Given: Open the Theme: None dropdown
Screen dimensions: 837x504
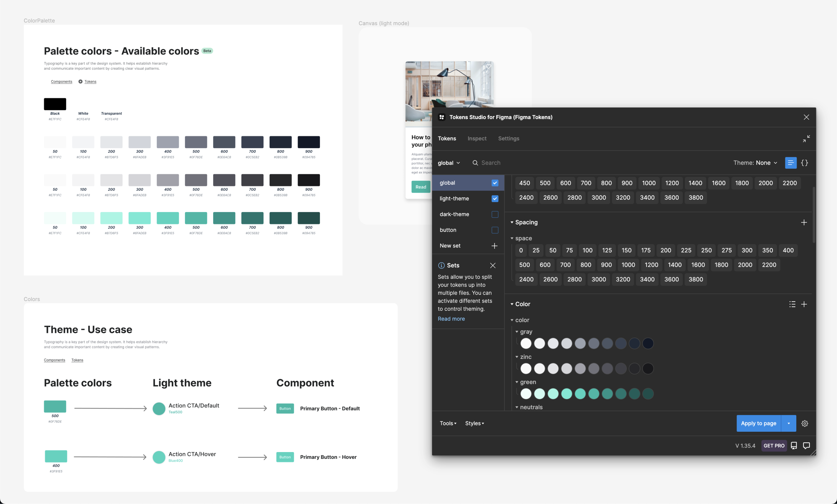Looking at the screenshot, I should pos(755,163).
